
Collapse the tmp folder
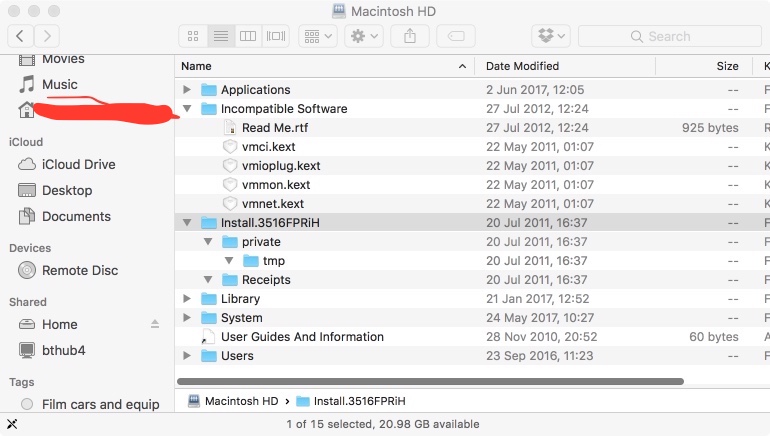pos(229,261)
